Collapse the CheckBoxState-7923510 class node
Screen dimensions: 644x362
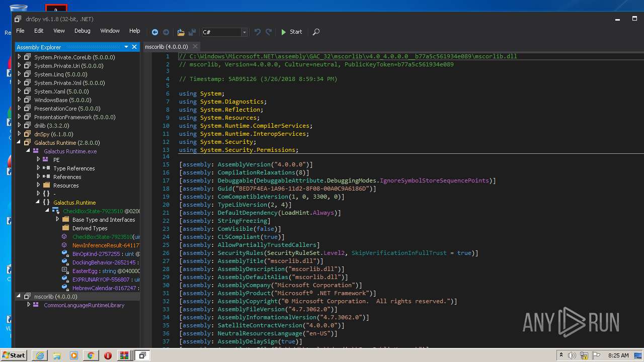click(x=48, y=211)
